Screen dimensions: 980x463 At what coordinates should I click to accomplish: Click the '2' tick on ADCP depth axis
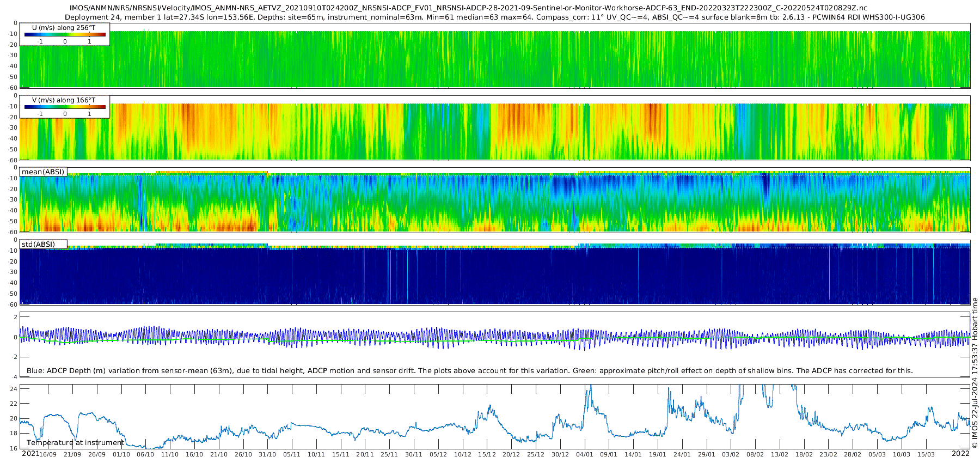coord(15,316)
